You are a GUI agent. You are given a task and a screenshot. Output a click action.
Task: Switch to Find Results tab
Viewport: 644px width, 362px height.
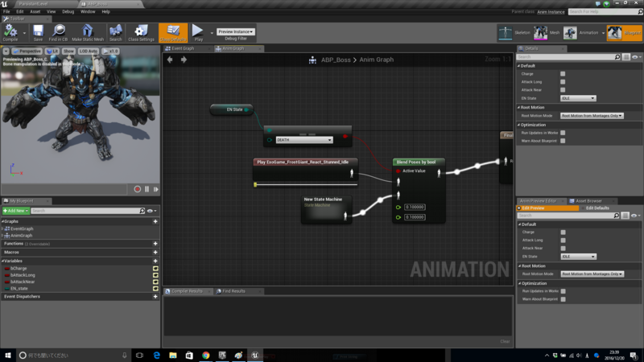pyautogui.click(x=233, y=291)
